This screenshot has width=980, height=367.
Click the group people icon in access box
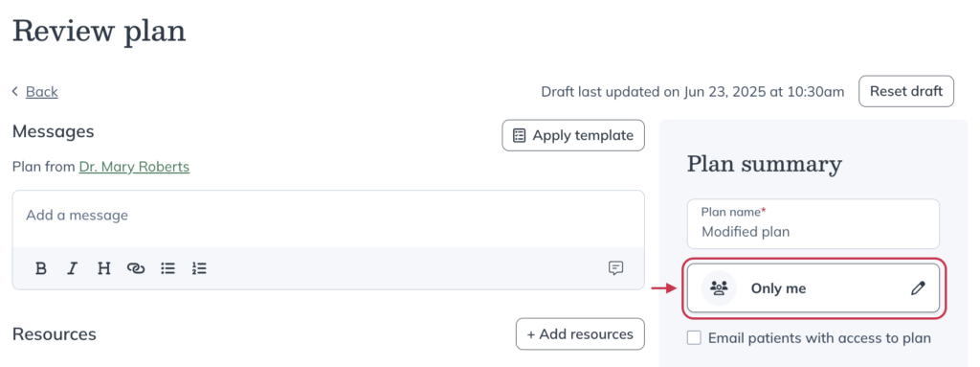point(720,288)
